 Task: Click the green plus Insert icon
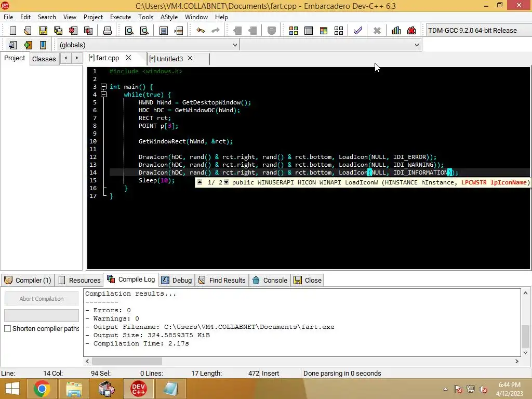coord(28,45)
